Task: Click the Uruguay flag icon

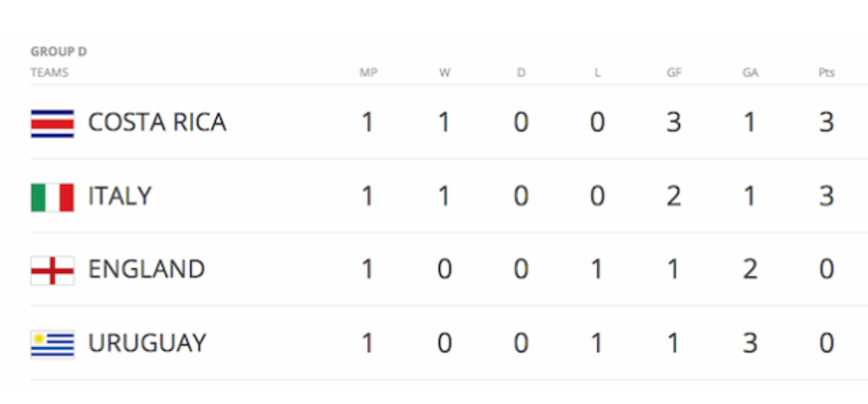Action: click(53, 344)
